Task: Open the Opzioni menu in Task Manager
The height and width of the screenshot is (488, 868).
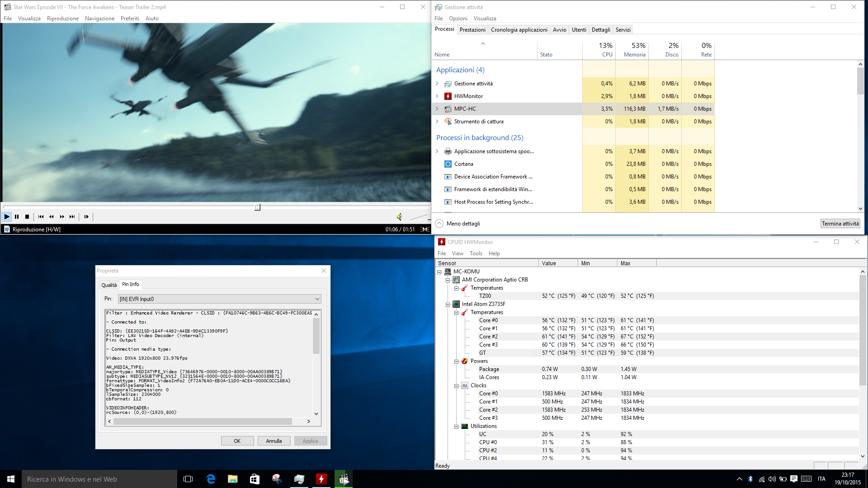Action: click(458, 19)
